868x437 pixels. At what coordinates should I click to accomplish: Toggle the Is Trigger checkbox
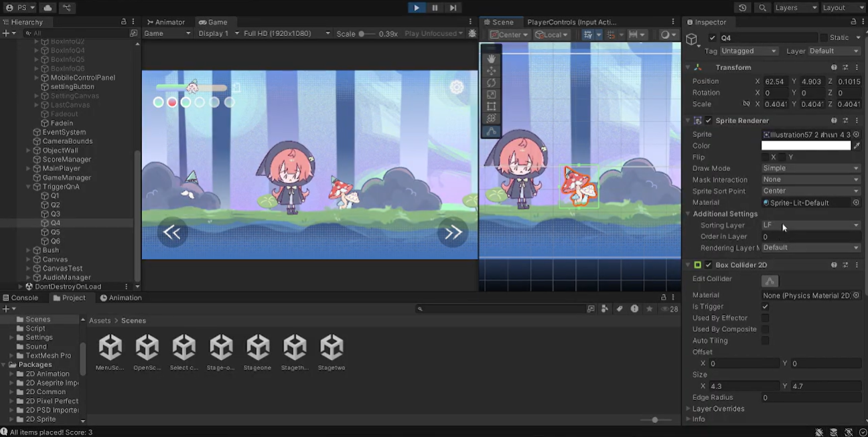click(765, 307)
